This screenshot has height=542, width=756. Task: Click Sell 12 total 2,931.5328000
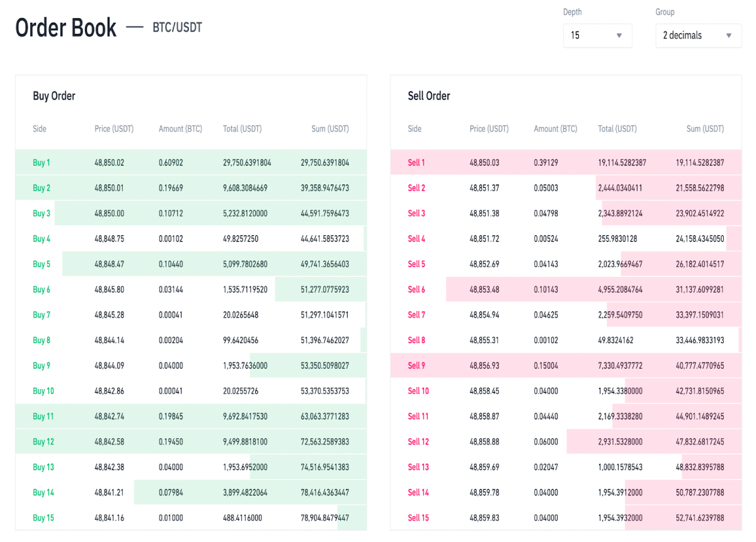[621, 442]
